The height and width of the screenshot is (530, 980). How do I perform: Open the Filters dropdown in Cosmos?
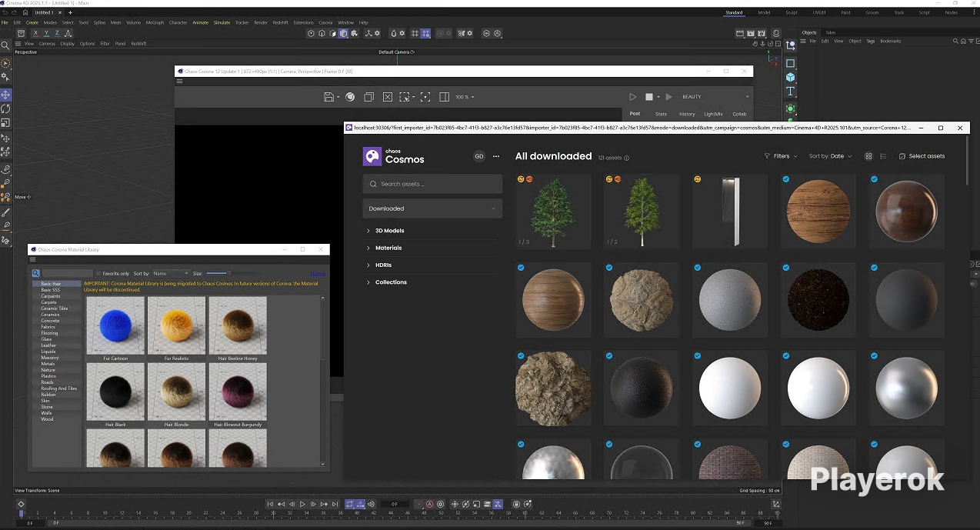[781, 156]
